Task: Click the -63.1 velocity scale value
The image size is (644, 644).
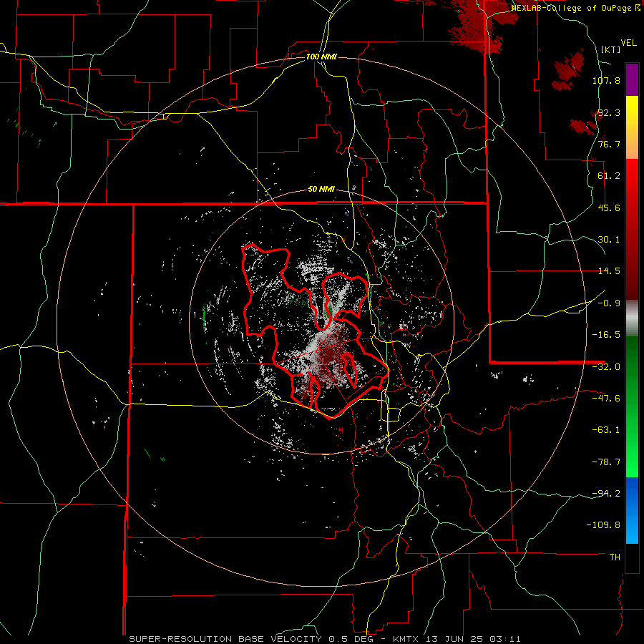Action: [606, 430]
